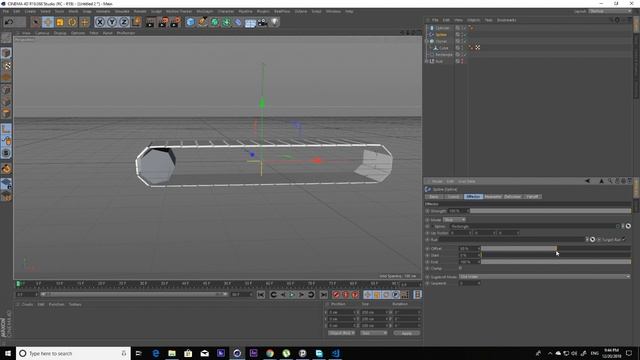The height and width of the screenshot is (360, 640).
Task: Click the Strength slider bar
Action: pos(550,211)
